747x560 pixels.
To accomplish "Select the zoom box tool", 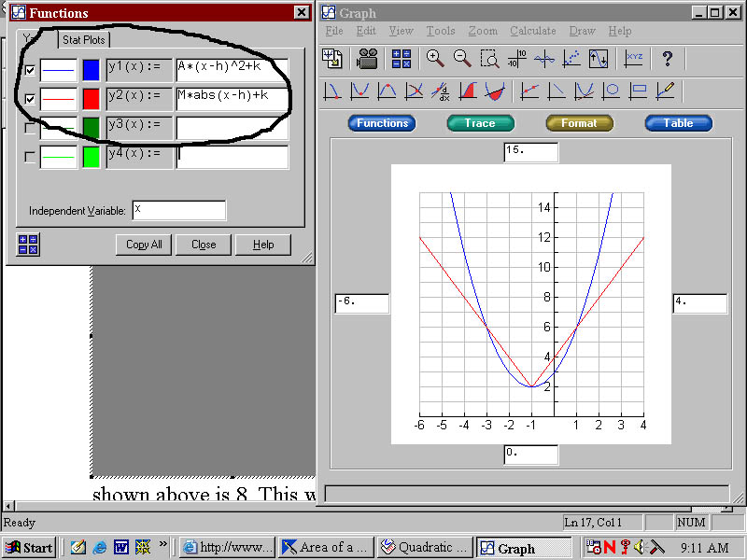I will [489, 59].
